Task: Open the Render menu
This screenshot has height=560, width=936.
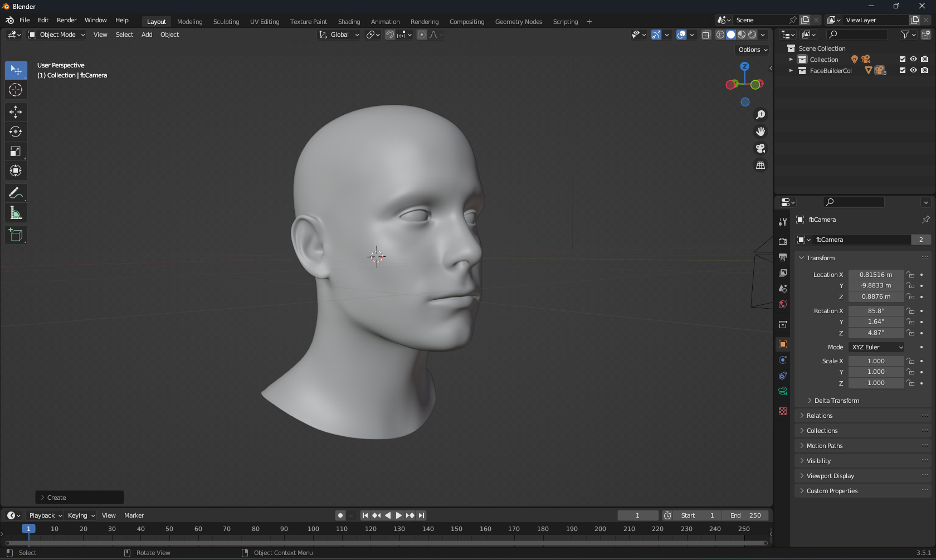Action: [x=66, y=20]
